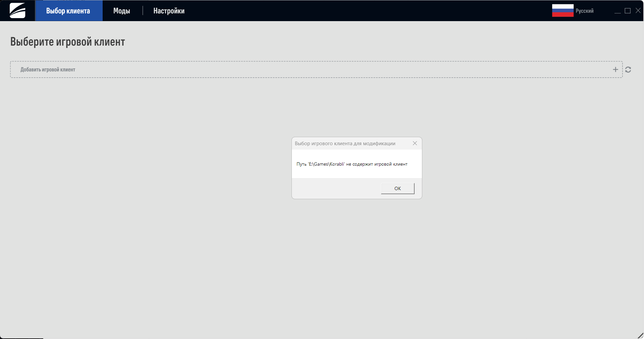
Task: Click the Добавить игровой клиент field
Action: tap(302, 69)
